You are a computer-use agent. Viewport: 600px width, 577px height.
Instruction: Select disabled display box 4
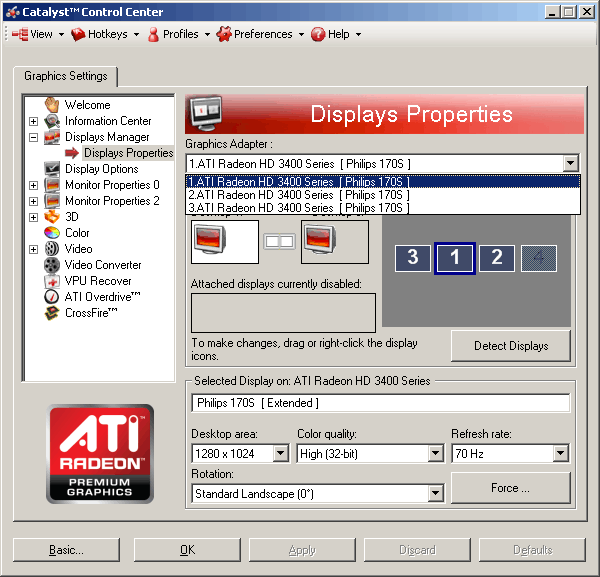539,258
